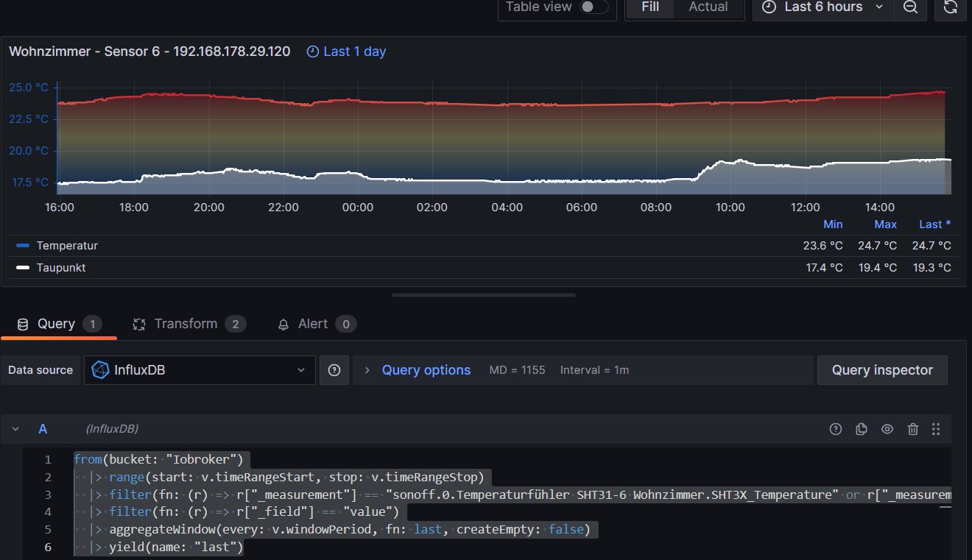Click the Temperatur max value 24.7 °C
The width and height of the screenshot is (972, 560).
pyautogui.click(x=878, y=246)
